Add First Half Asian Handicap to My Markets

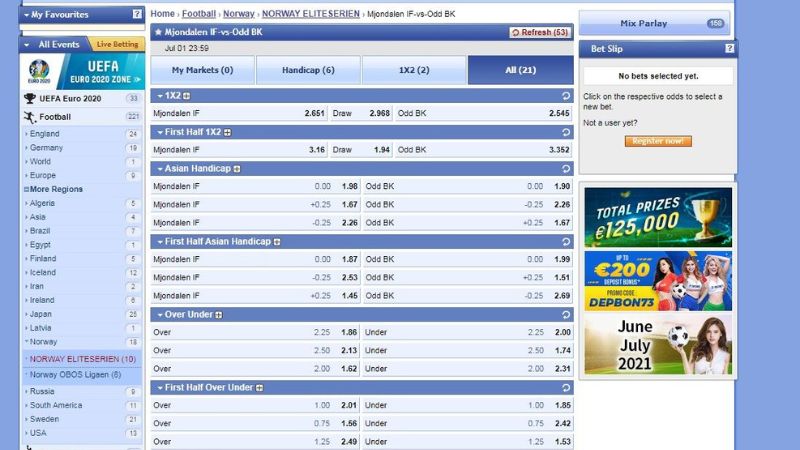pos(277,242)
